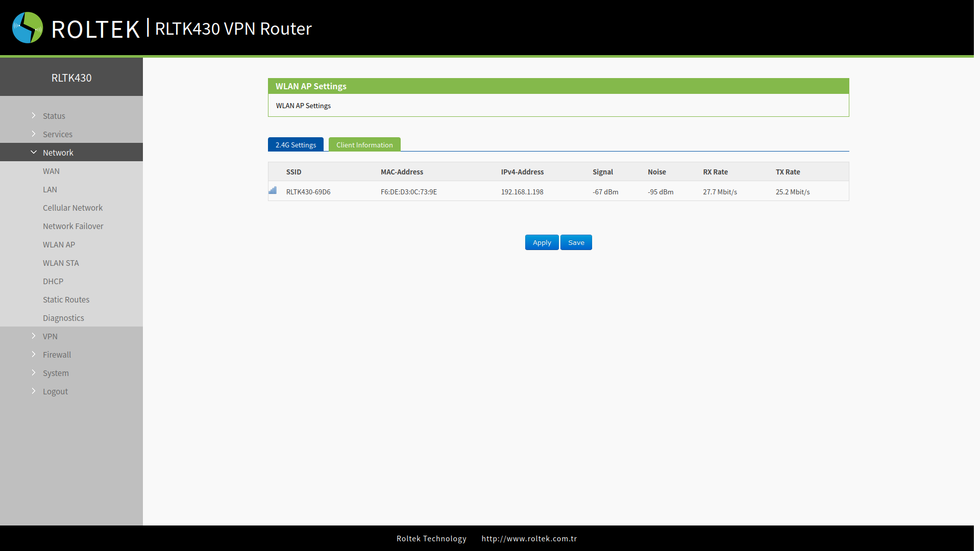Click the MAC-Address column header
The image size is (980, 551).
tap(402, 172)
